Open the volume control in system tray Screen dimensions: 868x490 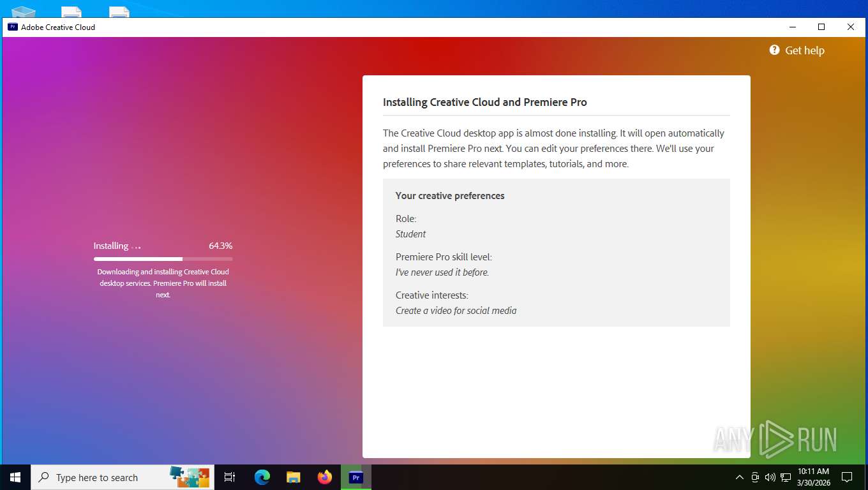[x=770, y=477]
